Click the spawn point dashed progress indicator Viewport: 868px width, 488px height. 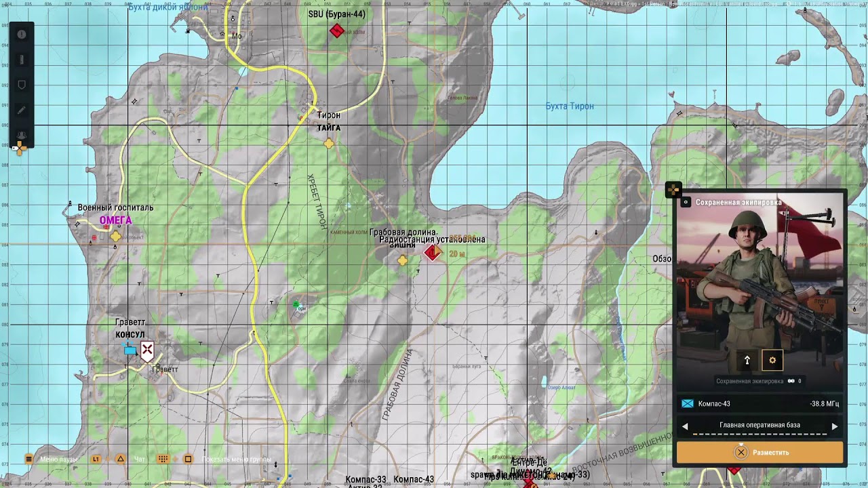759,434
